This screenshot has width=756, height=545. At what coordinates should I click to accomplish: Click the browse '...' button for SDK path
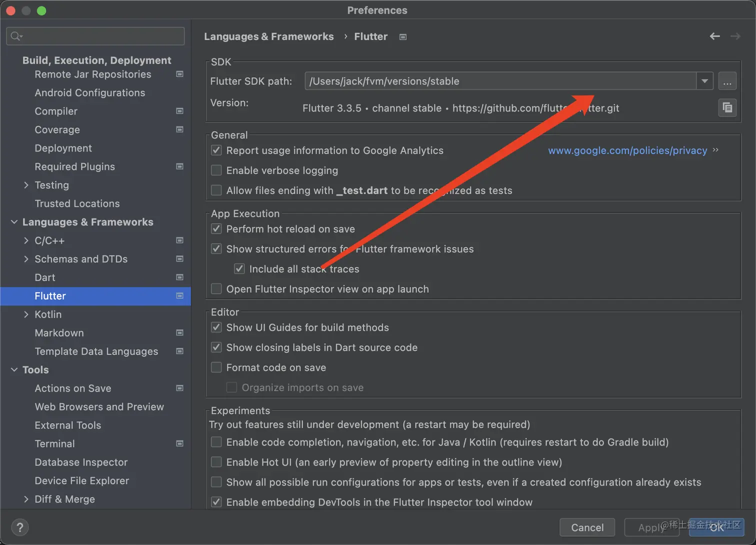(x=727, y=81)
